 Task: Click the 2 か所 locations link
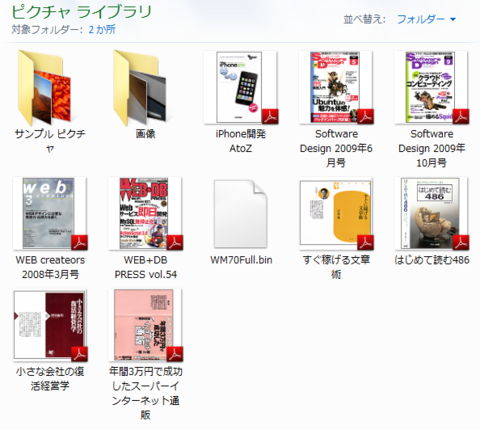[x=102, y=30]
